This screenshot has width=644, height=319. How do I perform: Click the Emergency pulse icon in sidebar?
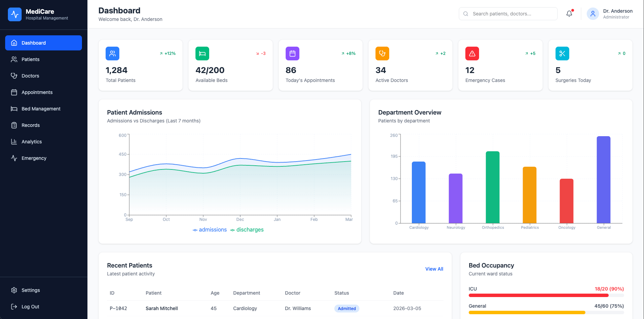[14, 158]
